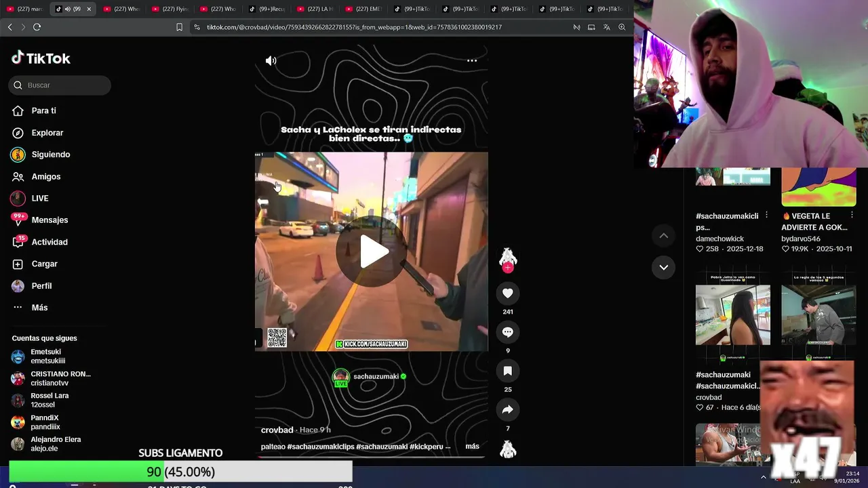Open options for the VEGETA LE ADVIERTE card
This screenshot has height=488, width=868.
(852, 215)
